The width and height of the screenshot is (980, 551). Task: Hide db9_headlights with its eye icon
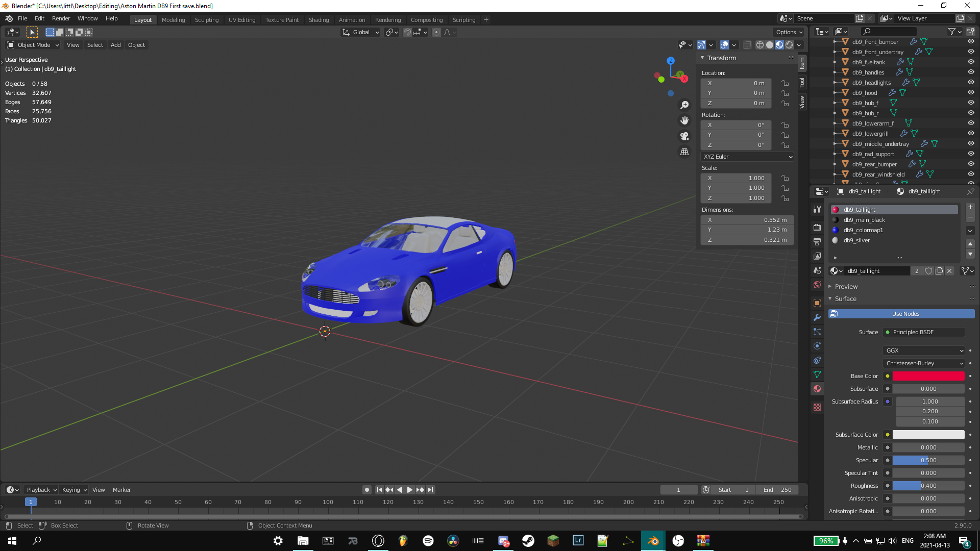[x=971, y=82]
